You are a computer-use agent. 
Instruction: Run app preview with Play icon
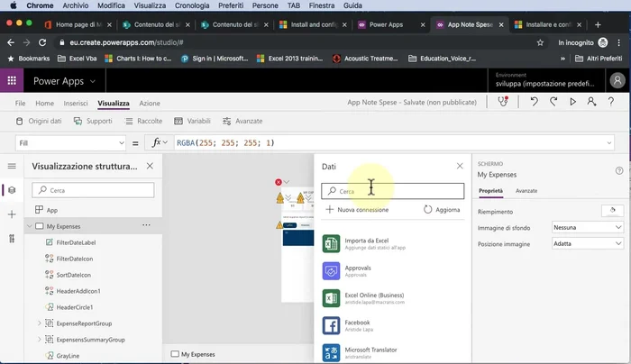pos(572,103)
